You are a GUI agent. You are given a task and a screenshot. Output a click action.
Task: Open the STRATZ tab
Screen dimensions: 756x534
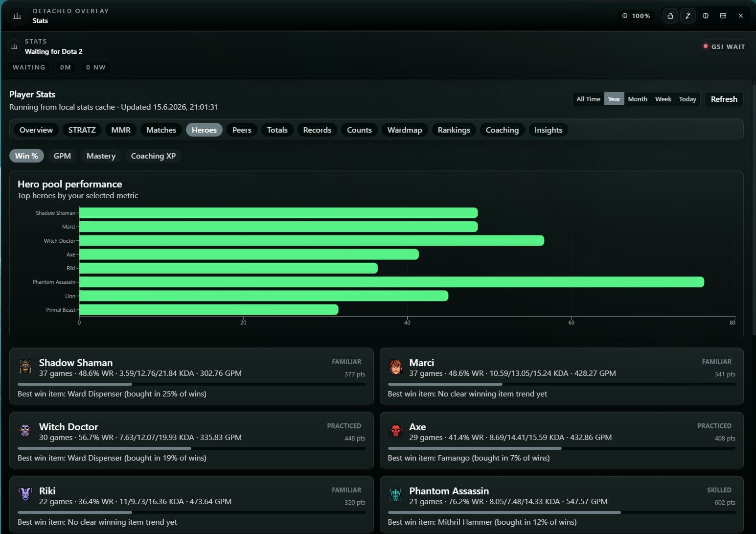82,130
